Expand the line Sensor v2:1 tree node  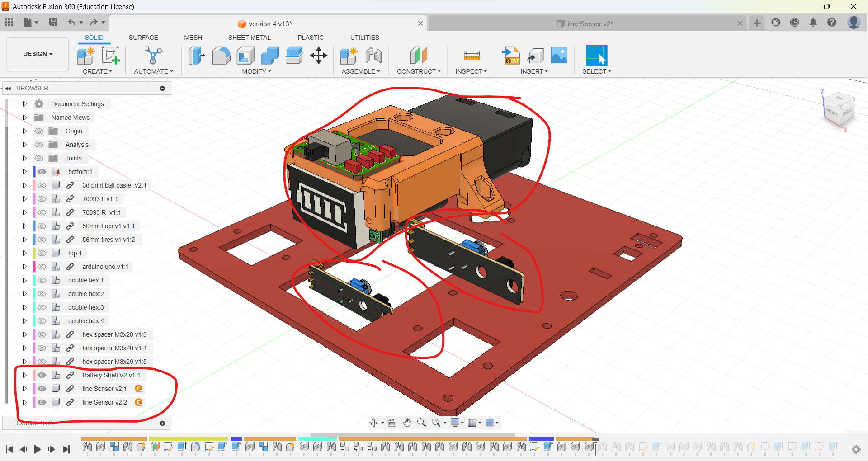tap(25, 389)
